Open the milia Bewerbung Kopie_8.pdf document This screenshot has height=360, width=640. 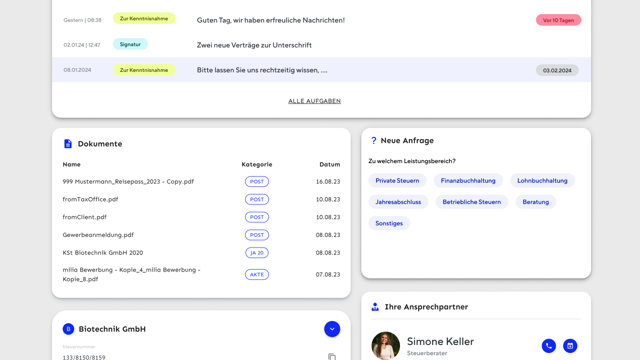tap(131, 274)
